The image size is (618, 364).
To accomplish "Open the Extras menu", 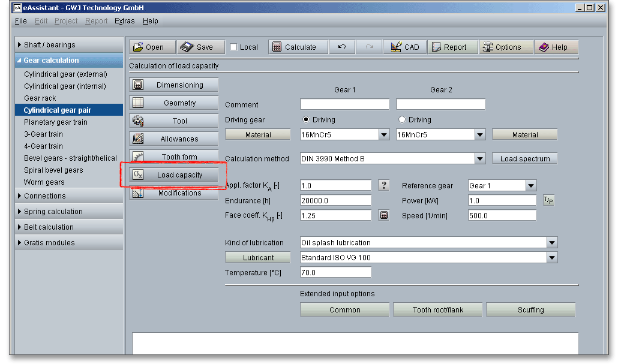I will click(125, 21).
